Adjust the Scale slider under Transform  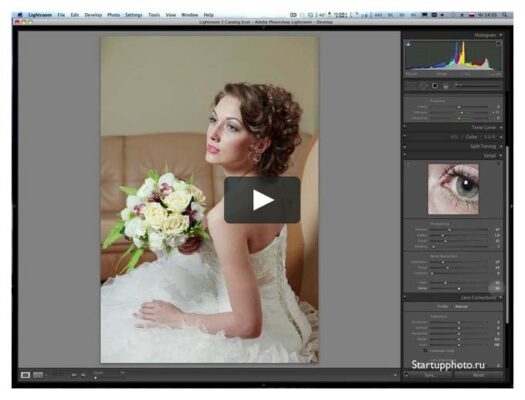(x=459, y=345)
